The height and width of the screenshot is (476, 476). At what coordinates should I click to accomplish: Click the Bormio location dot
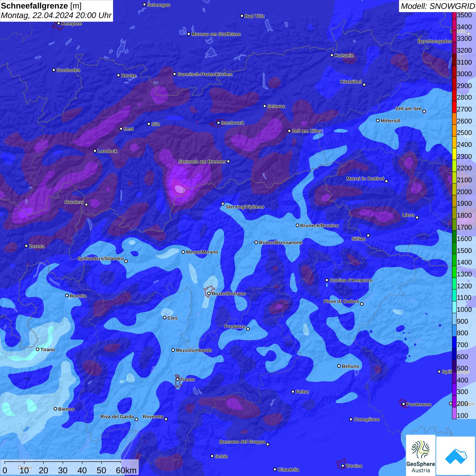click(67, 295)
